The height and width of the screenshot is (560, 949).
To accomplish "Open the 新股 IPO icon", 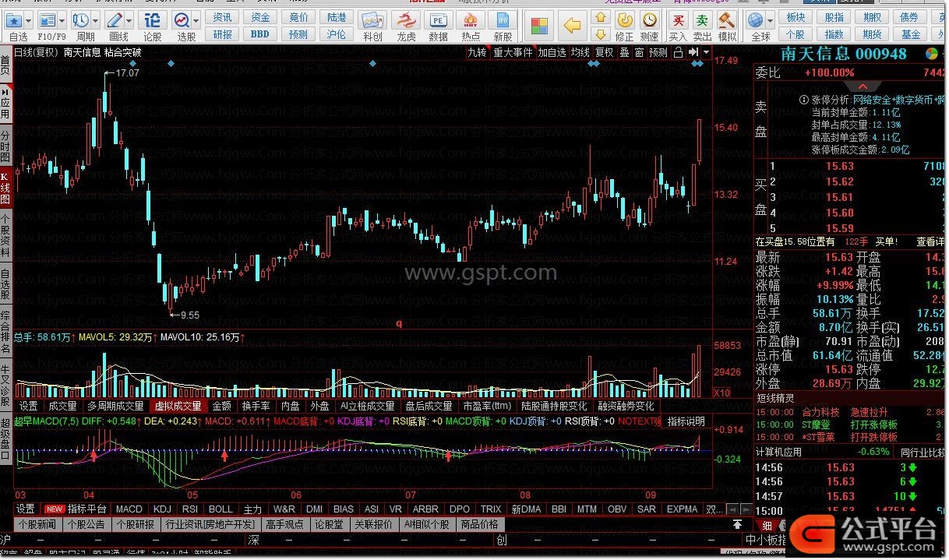I will tap(503, 21).
